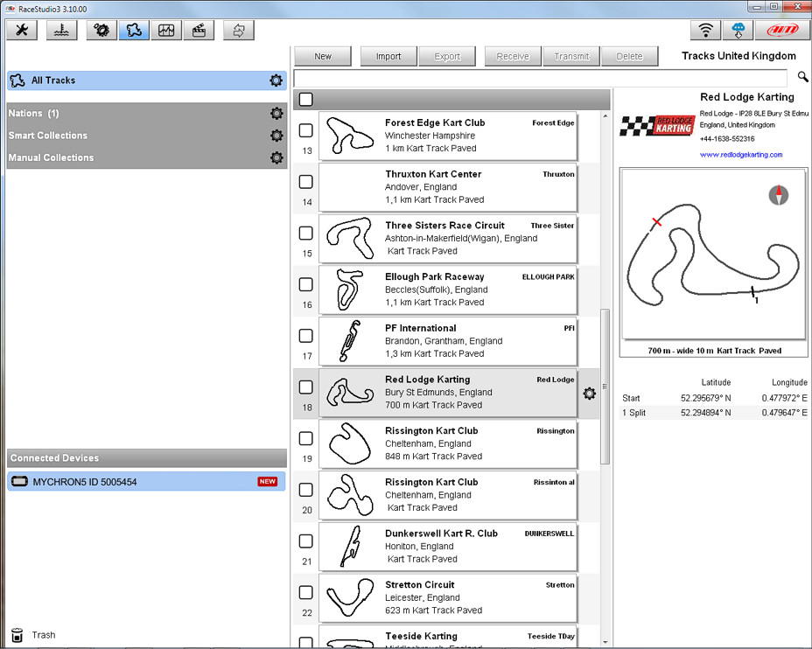Image resolution: width=812 pixels, height=649 pixels.
Task: Click the Smart Collections gear icon
Action: point(277,136)
